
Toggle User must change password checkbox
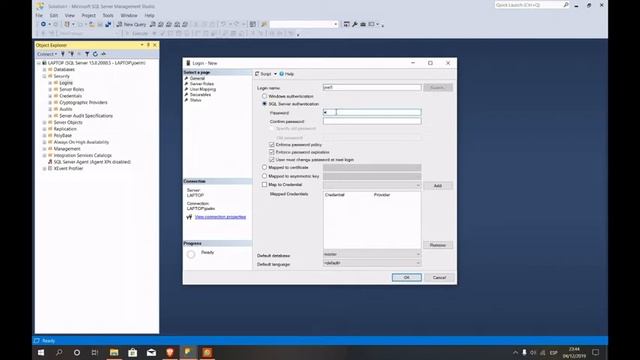click(x=272, y=160)
